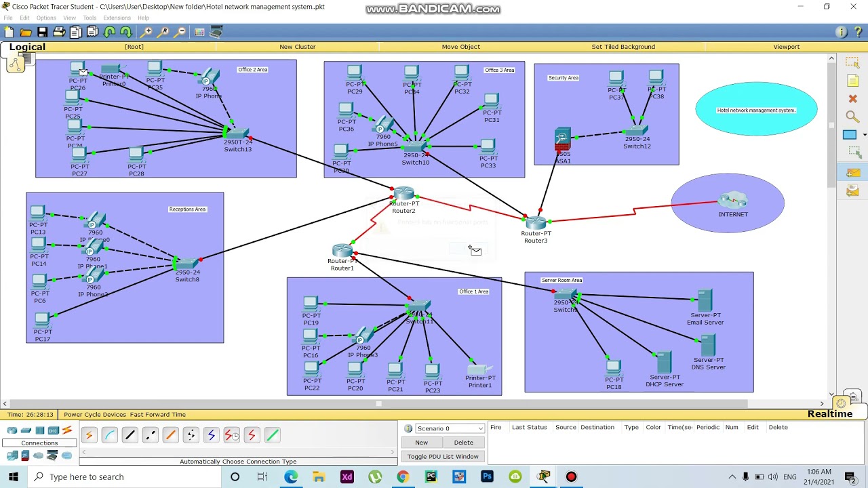Open Chrome from the Windows taskbar
Screen dimensions: 868x488
[403, 476]
